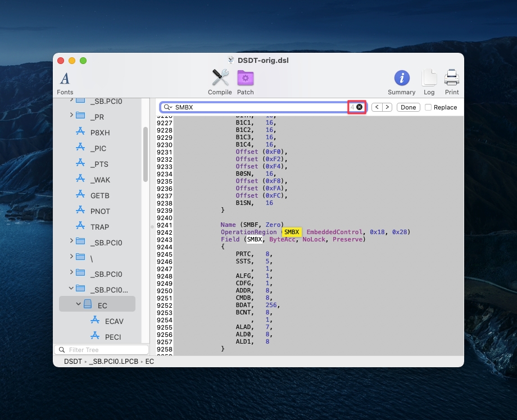Select the _WAK method item

pyautogui.click(x=99, y=180)
